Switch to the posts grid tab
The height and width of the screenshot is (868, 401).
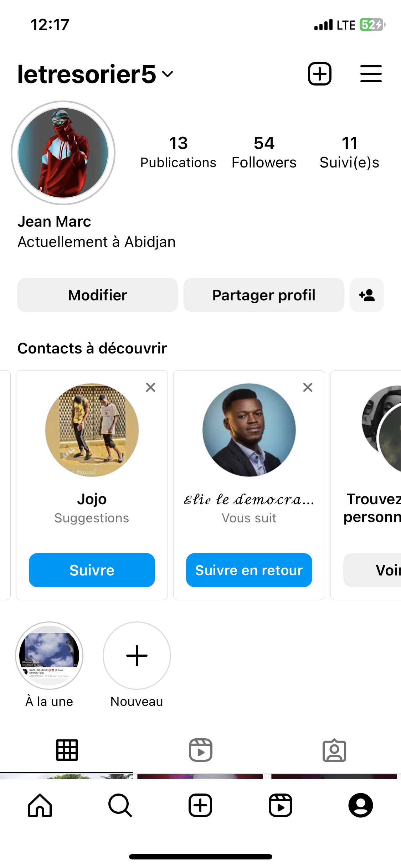coord(67,750)
